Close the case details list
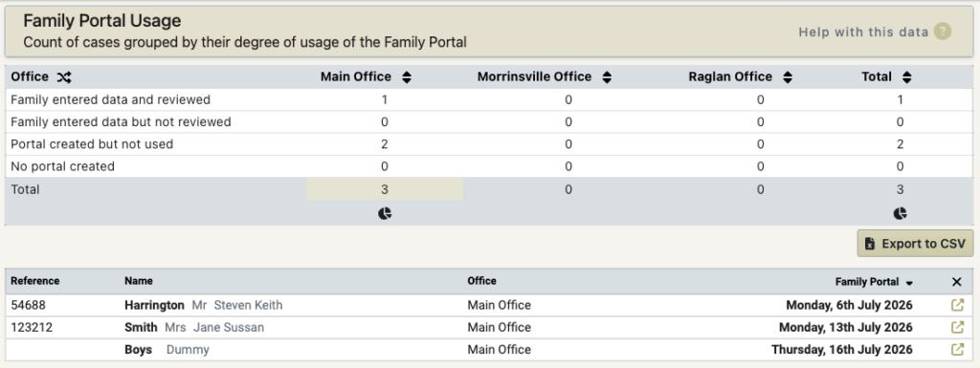 click(956, 282)
